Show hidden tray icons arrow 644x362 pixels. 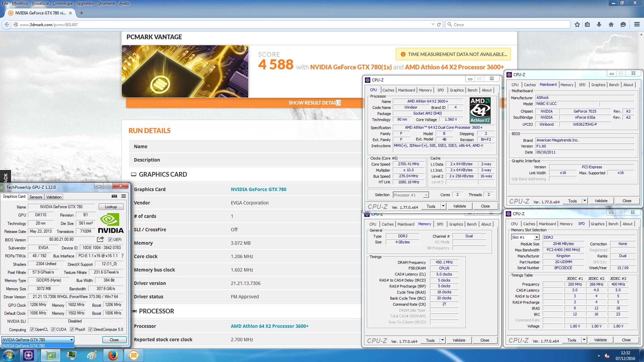click(x=599, y=356)
